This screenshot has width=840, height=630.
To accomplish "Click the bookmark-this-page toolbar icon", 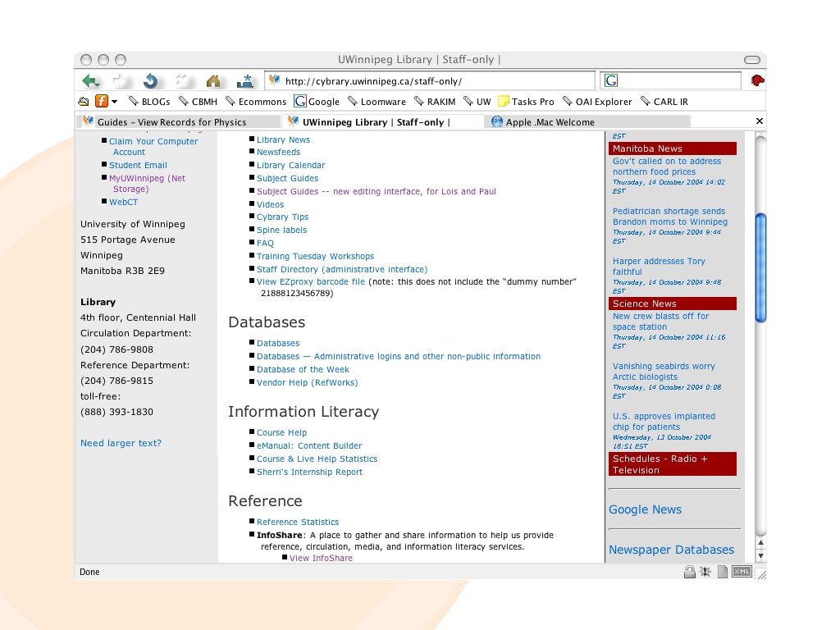I will (244, 81).
